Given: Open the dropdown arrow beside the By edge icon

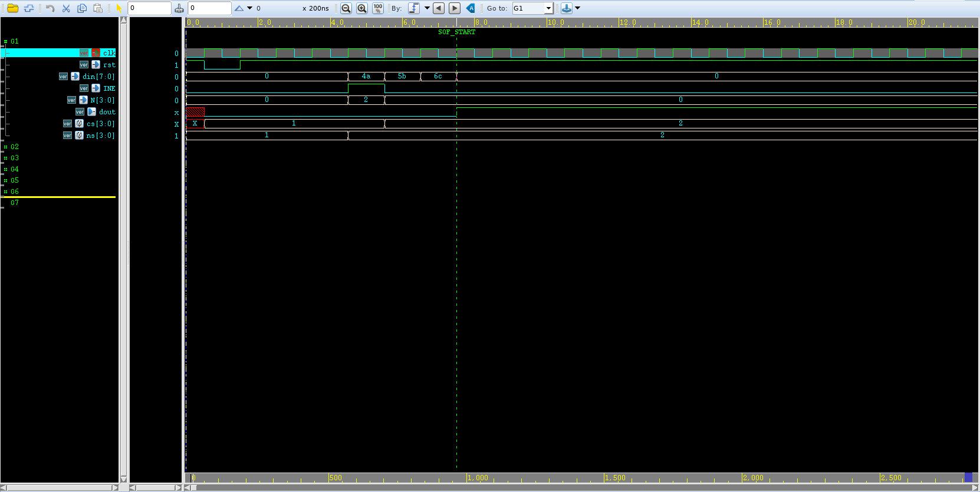Looking at the screenshot, I should coord(427,8).
